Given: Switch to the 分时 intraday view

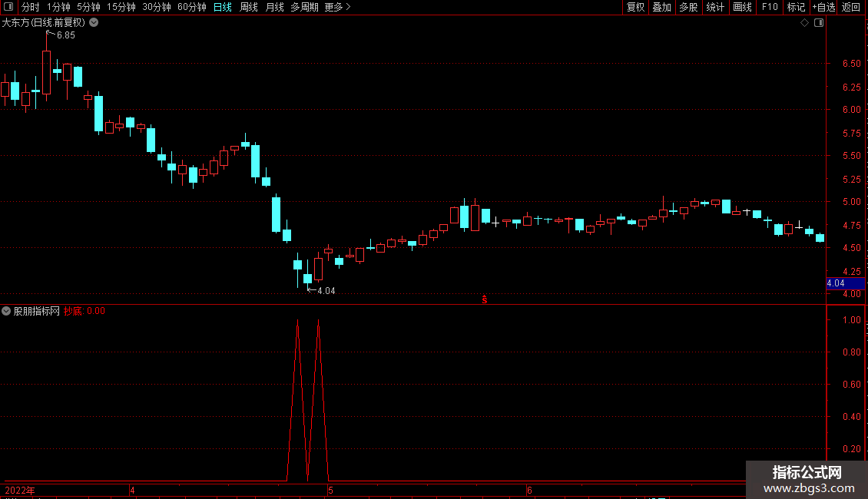Looking at the screenshot, I should [31, 7].
